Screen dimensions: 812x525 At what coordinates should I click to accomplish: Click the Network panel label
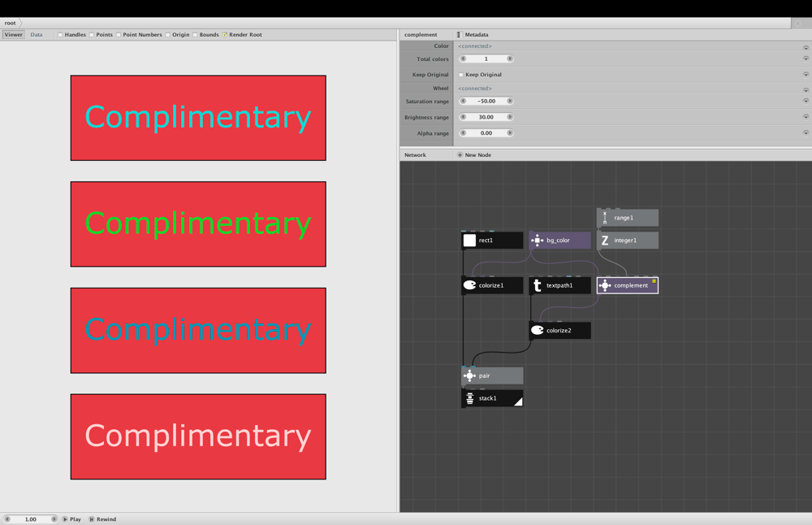(415, 155)
